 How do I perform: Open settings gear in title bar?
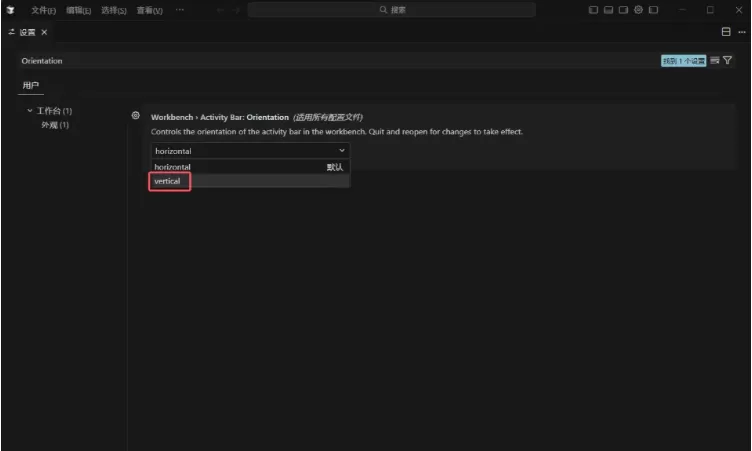point(638,10)
